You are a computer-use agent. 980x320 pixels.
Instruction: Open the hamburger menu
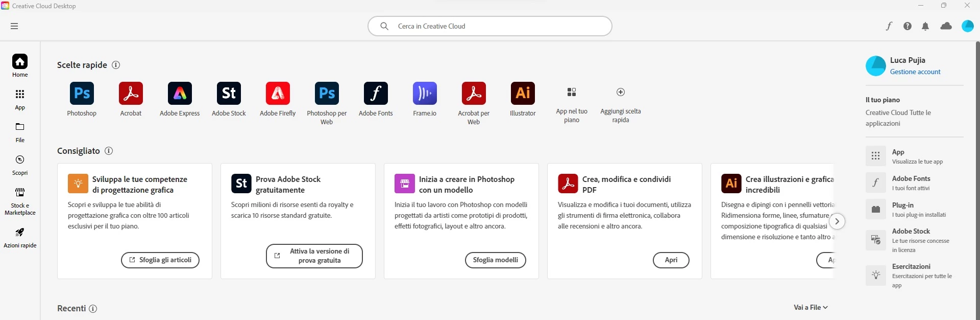14,26
